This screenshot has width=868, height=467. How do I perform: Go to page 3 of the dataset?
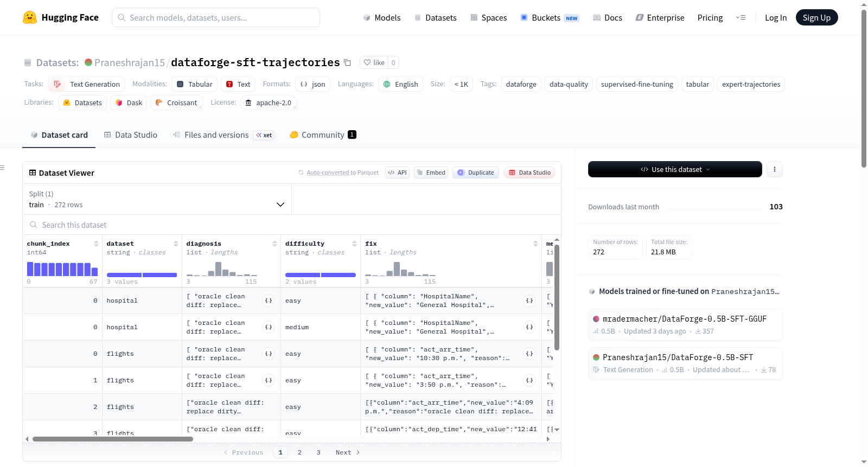318,452
